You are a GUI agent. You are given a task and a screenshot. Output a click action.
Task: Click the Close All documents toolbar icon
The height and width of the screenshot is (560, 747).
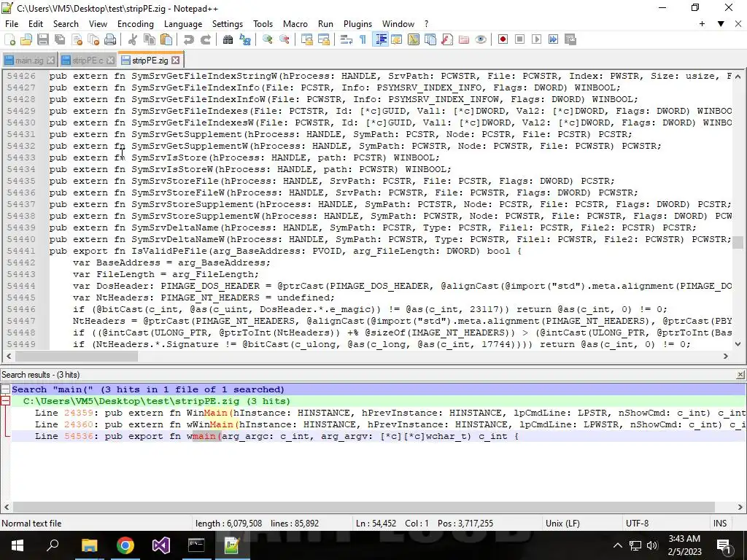click(93, 39)
